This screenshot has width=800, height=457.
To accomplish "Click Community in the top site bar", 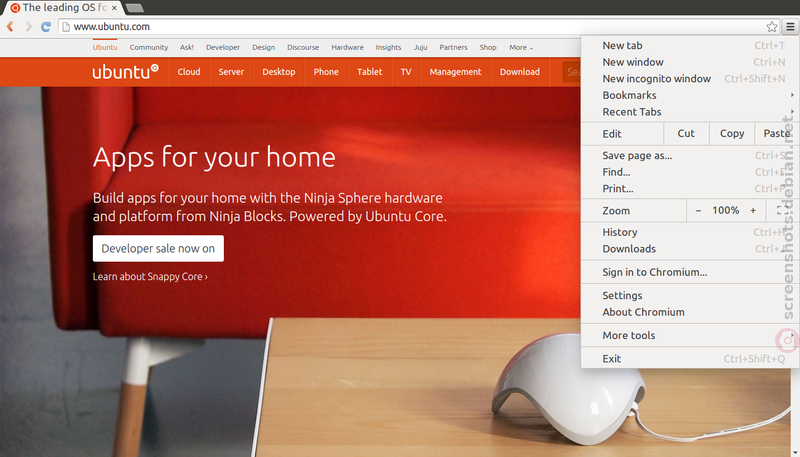I will [148, 47].
